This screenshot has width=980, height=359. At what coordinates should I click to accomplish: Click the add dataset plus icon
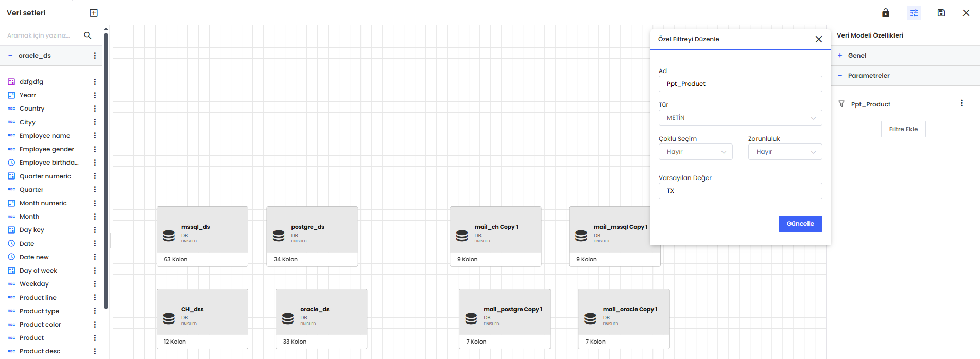(x=94, y=13)
